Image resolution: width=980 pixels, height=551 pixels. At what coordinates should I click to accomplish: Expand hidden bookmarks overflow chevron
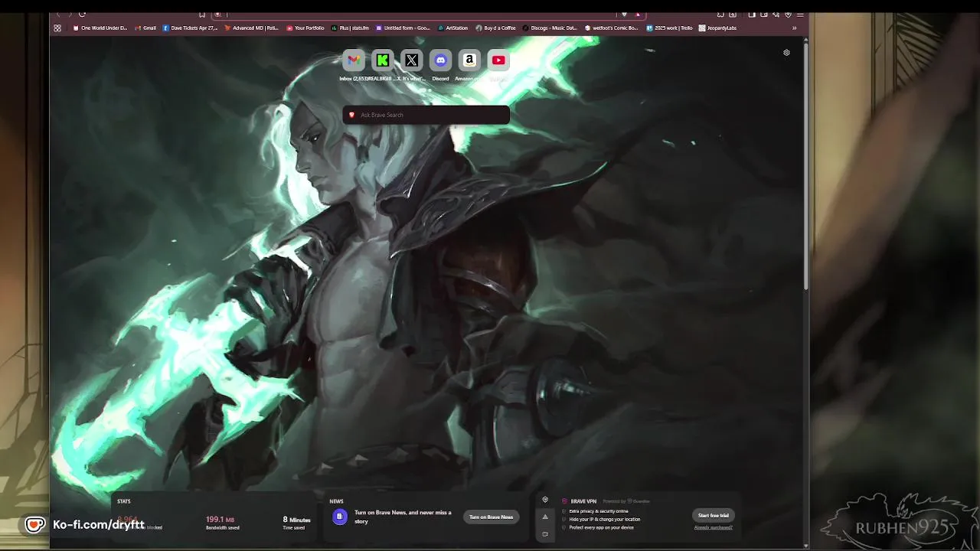tap(794, 28)
